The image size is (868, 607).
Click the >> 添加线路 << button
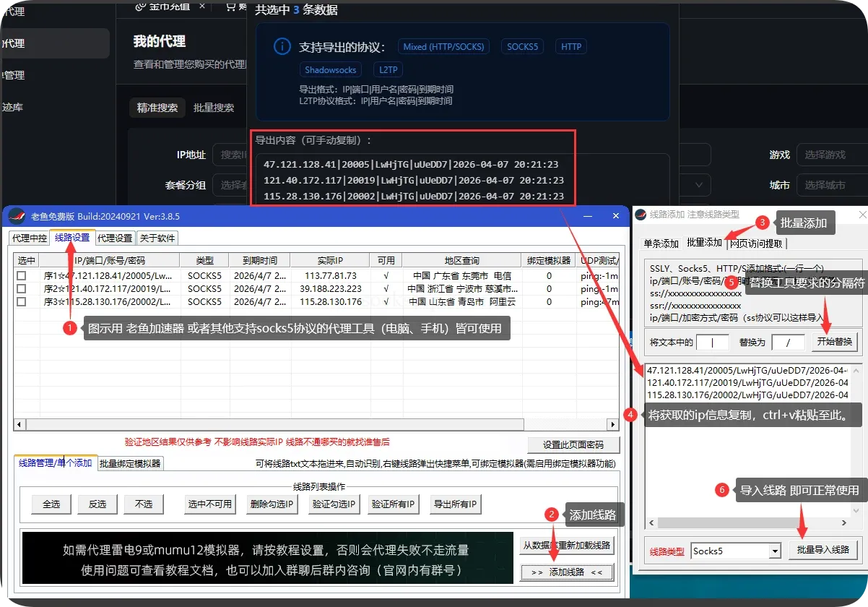click(567, 572)
